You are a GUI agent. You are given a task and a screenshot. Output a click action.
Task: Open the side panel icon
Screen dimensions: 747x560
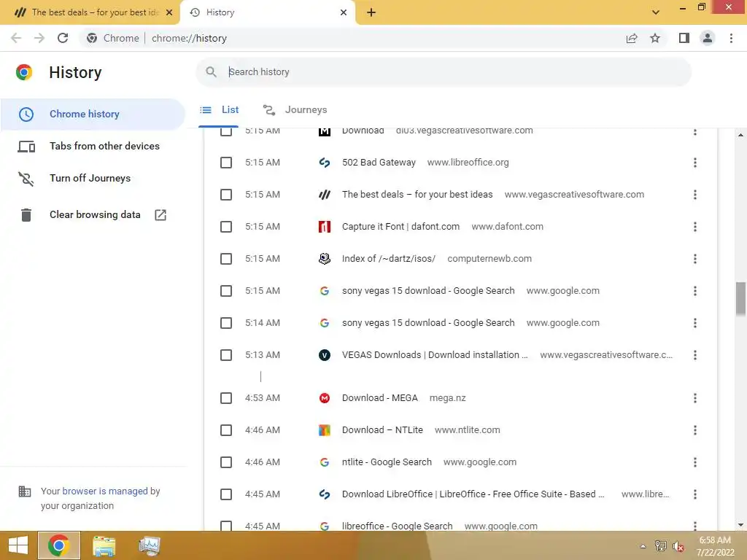[x=684, y=38]
